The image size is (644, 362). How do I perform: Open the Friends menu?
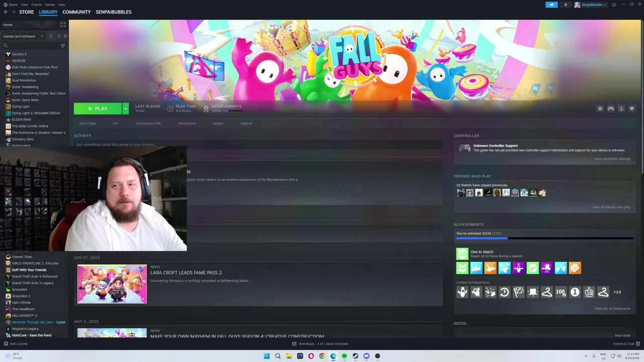coord(36,5)
